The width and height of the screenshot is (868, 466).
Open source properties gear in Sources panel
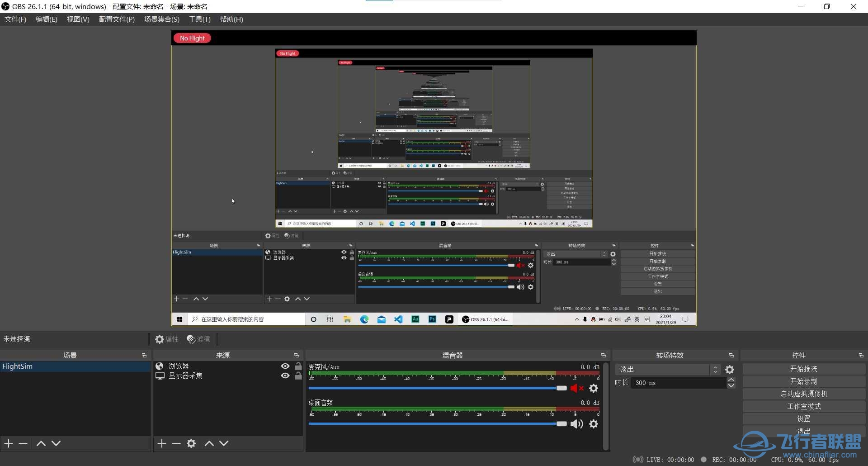(192, 443)
